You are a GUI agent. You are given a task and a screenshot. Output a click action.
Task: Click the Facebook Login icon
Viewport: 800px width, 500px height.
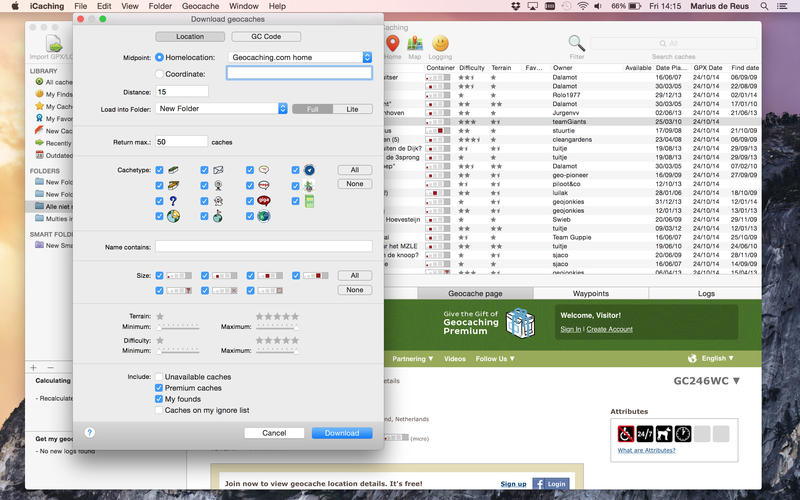[550, 484]
